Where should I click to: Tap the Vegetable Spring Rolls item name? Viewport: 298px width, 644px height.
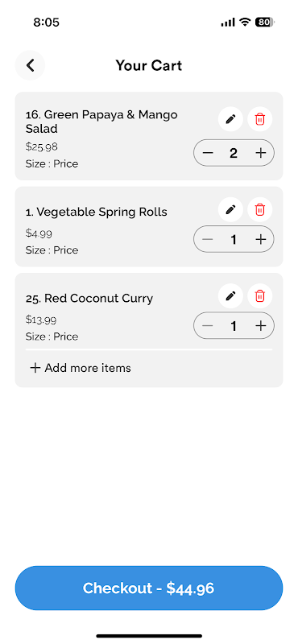pos(96,213)
